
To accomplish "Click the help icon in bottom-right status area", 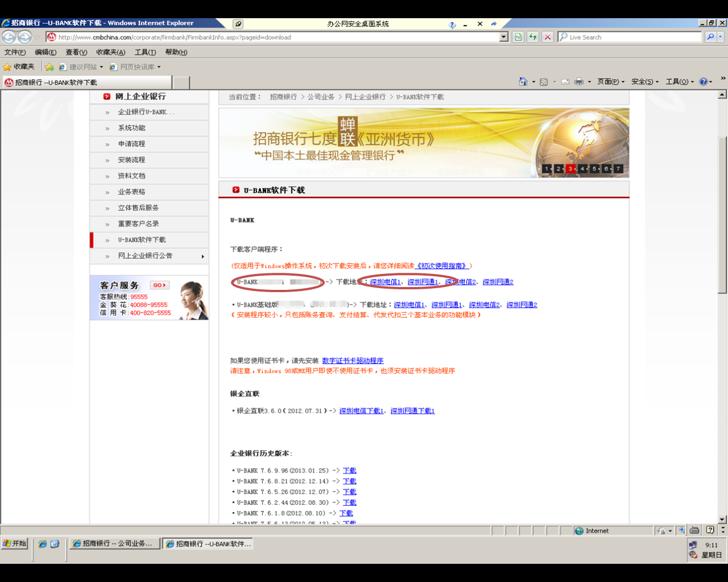I will (x=710, y=530).
